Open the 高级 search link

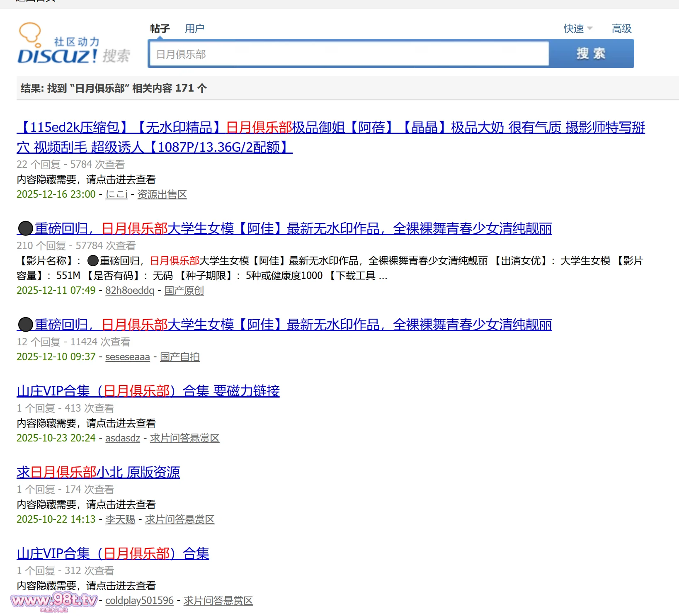(x=621, y=29)
